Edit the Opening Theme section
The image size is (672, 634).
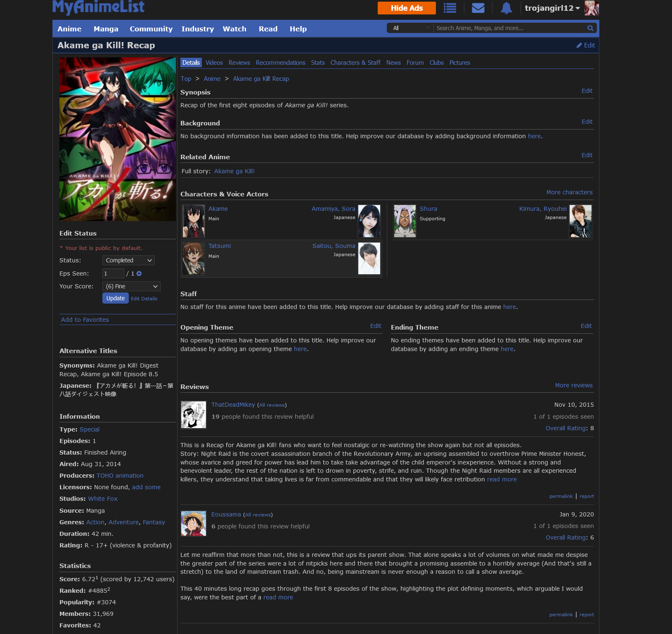[x=376, y=326]
